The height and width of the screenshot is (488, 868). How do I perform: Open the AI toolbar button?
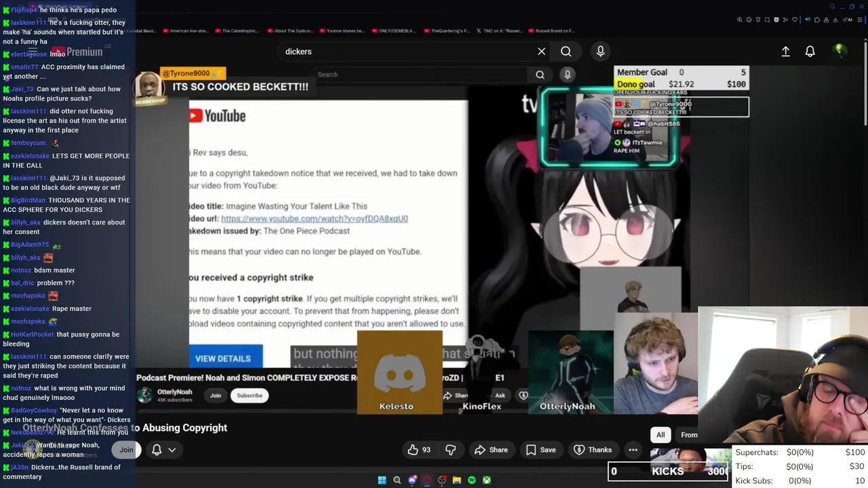847,20
